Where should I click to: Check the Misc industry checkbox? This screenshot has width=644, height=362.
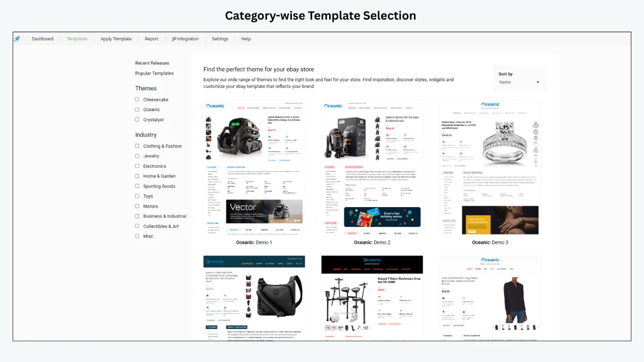137,236
